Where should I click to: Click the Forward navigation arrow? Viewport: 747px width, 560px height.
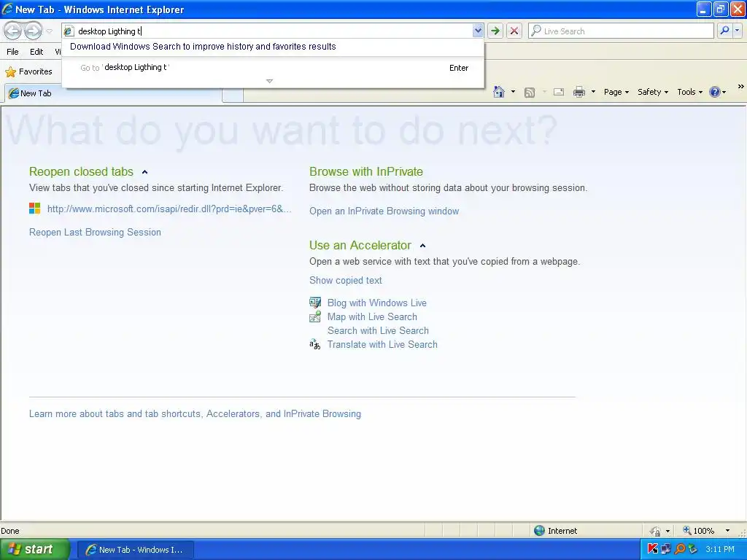point(33,31)
